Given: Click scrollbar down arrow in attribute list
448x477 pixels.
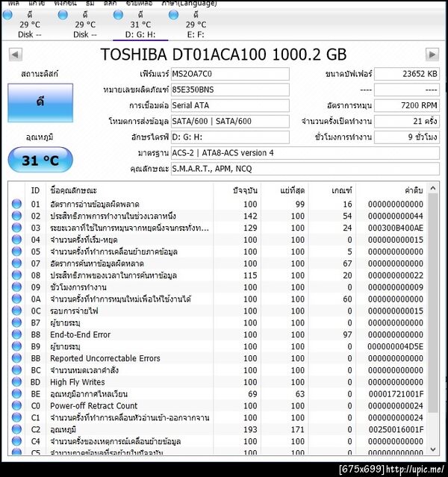Looking at the screenshot, I should (433, 449).
